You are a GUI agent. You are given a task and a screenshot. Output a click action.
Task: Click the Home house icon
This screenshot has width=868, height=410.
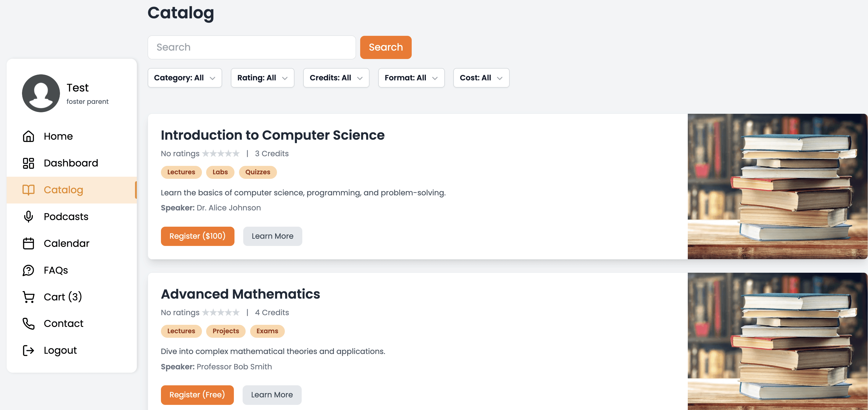pos(29,136)
